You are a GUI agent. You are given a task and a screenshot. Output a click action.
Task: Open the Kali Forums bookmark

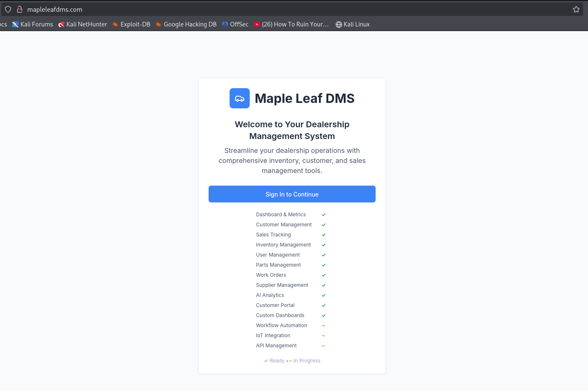tap(33, 24)
